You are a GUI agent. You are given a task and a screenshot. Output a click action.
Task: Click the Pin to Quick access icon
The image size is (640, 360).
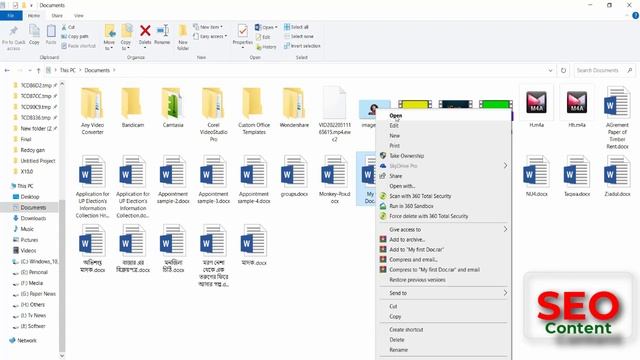point(13,31)
